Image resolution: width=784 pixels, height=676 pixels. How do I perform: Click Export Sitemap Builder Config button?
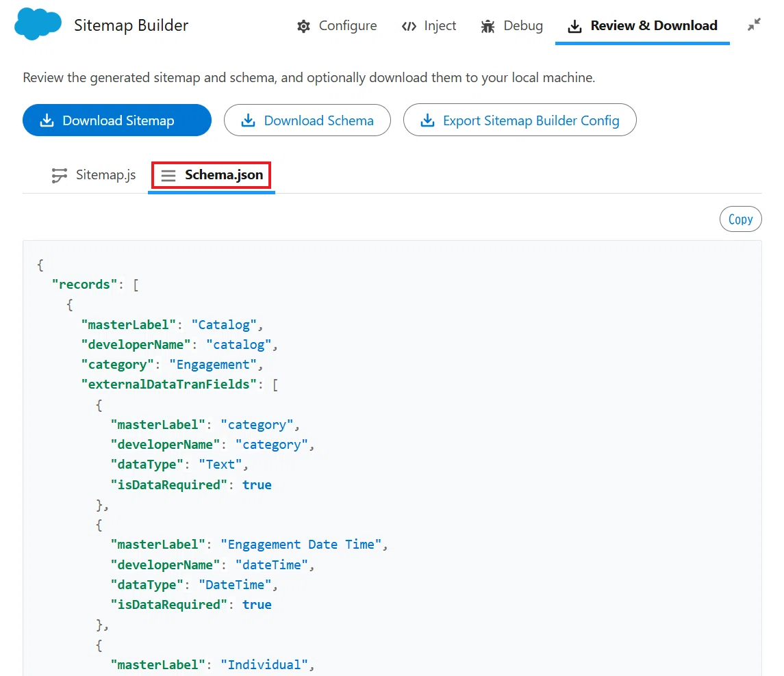pyautogui.click(x=520, y=120)
